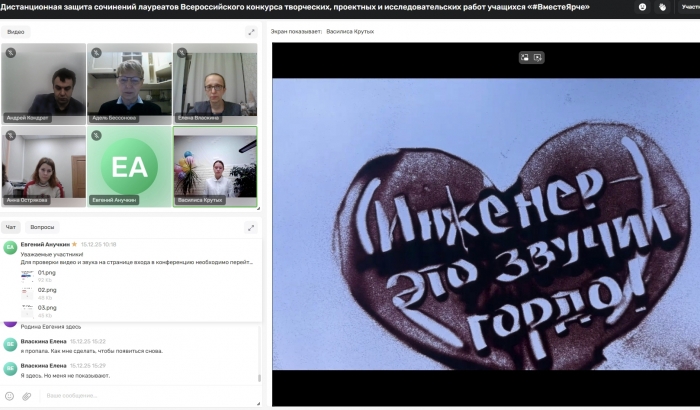
Task: Open attached file 01.png
Action: (x=46, y=272)
